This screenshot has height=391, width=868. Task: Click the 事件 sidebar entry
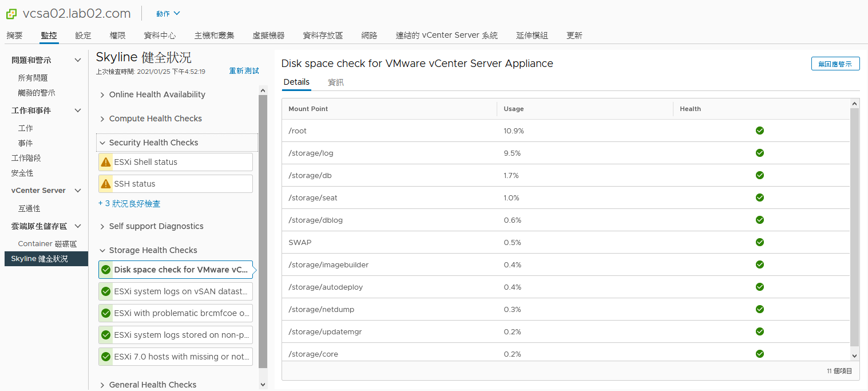coord(25,143)
